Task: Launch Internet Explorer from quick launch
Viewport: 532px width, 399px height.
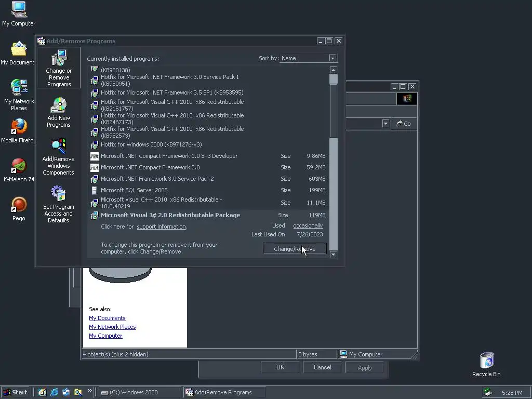Action: pos(54,392)
